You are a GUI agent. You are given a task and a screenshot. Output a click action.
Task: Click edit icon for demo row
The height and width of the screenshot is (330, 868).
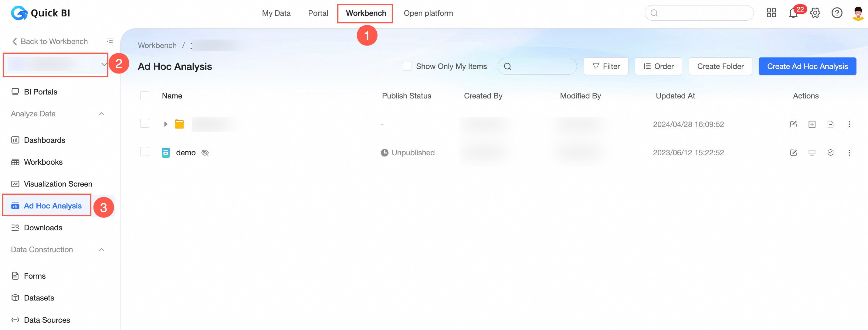point(793,153)
